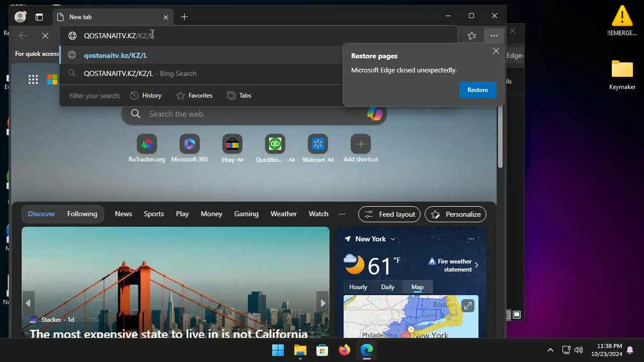Open the network tray icon
The height and width of the screenshot is (362, 644).
click(x=566, y=350)
